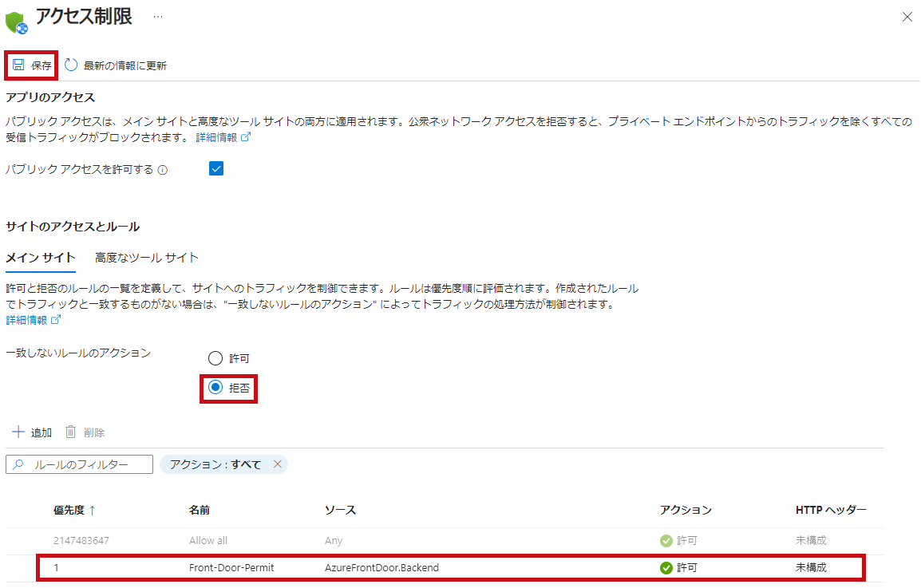Image resolution: width=921 pixels, height=588 pixels.
Task: Click AzureFrontDoor.Backend source cell
Action: [x=381, y=567]
